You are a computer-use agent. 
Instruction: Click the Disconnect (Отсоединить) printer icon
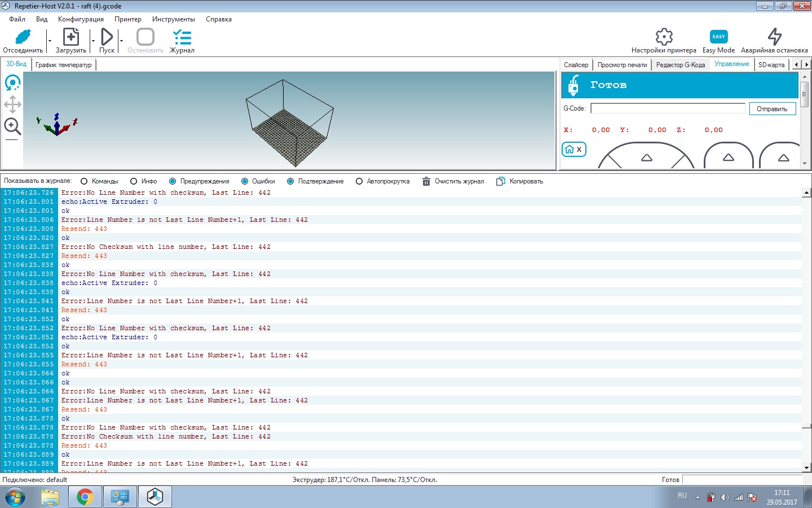[x=23, y=38]
